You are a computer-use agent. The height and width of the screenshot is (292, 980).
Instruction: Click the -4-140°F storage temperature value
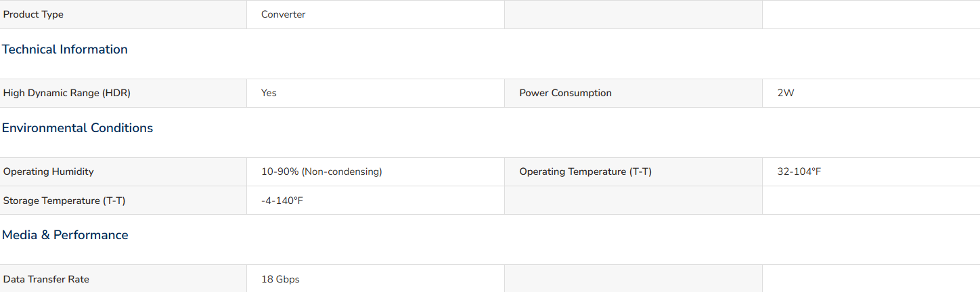282,201
